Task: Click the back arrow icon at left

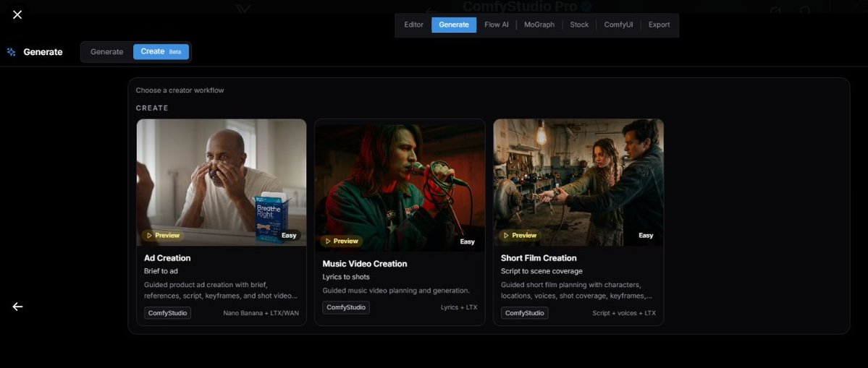Action: pyautogui.click(x=17, y=307)
